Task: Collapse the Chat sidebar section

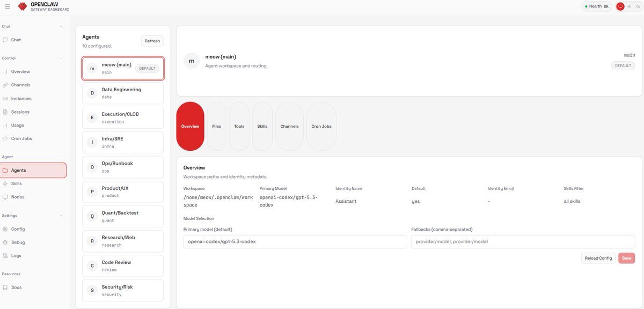Action: point(61,26)
